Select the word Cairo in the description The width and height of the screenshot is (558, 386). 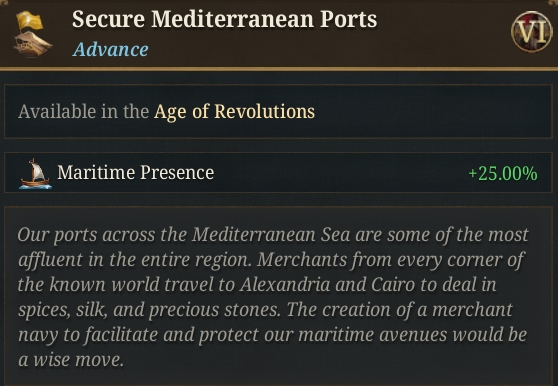click(393, 285)
